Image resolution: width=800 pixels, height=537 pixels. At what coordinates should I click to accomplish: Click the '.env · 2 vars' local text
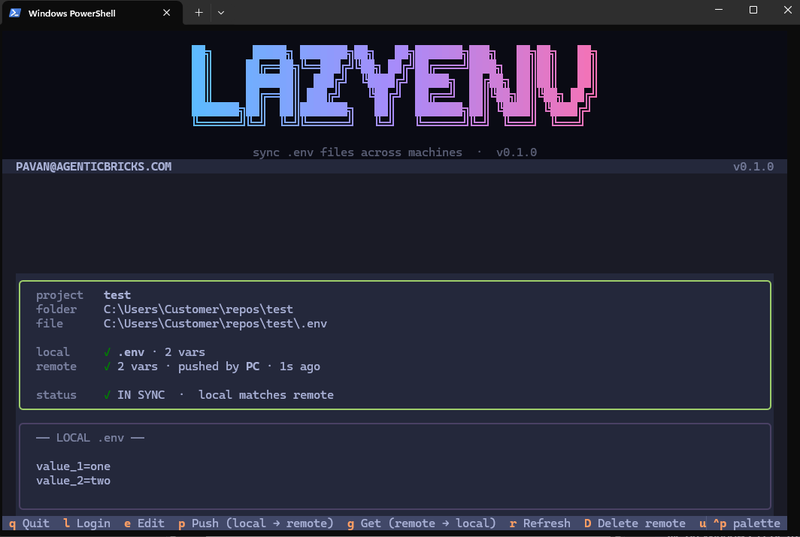click(x=161, y=352)
